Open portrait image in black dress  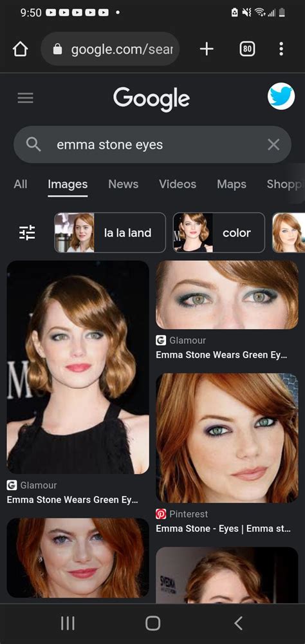click(78, 367)
